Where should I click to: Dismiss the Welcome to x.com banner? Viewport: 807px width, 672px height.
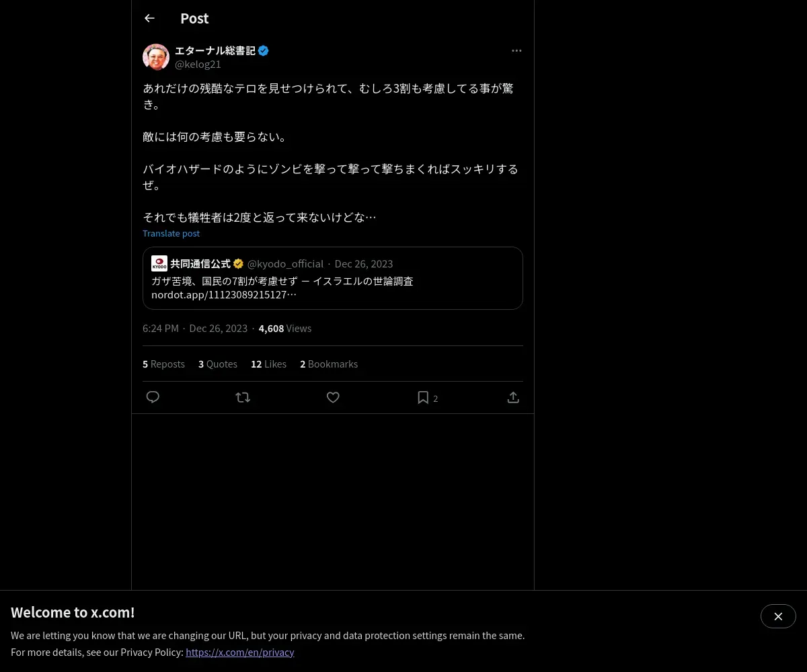pyautogui.click(x=778, y=616)
